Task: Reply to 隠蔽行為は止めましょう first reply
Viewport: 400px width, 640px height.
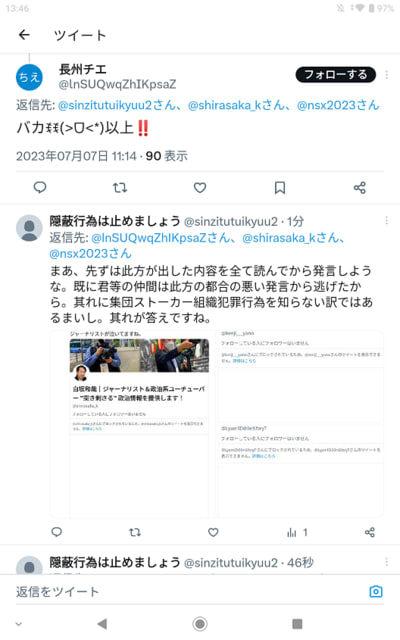Action: (57, 532)
